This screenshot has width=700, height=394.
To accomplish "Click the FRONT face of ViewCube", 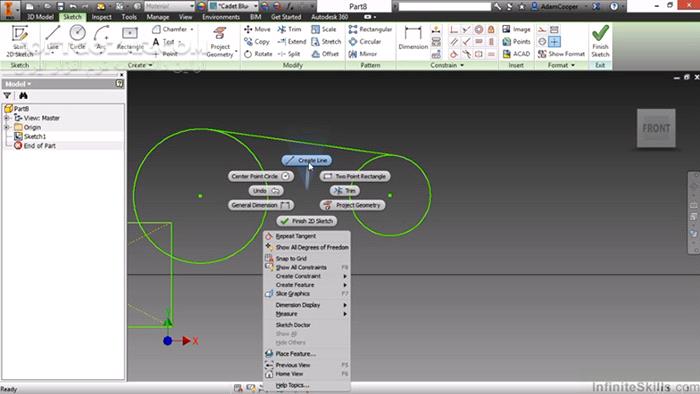I will [x=656, y=128].
